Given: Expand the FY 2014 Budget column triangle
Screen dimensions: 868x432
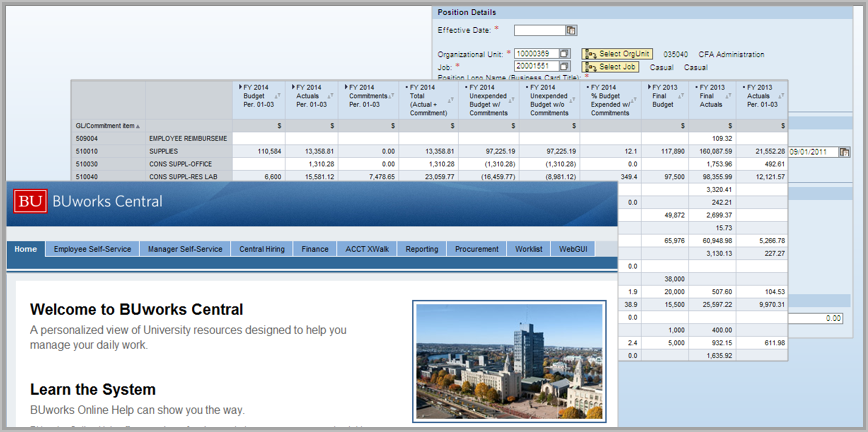Looking at the screenshot, I should click(x=240, y=88).
